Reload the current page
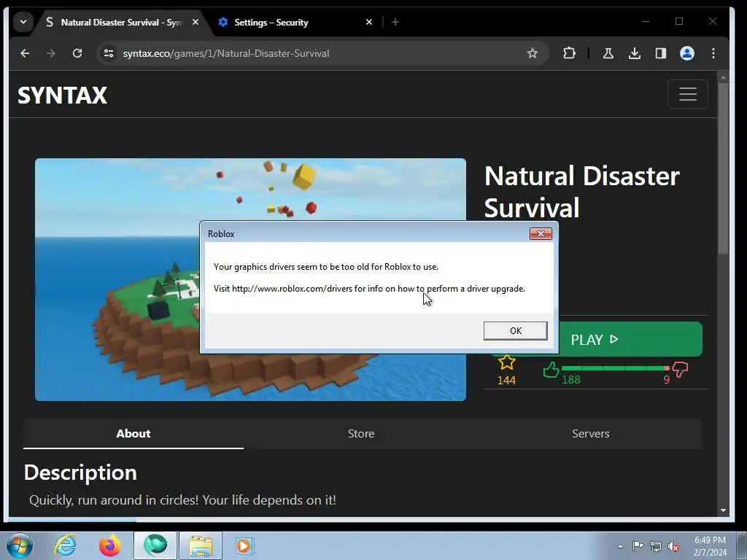The height and width of the screenshot is (560, 747). (x=77, y=53)
